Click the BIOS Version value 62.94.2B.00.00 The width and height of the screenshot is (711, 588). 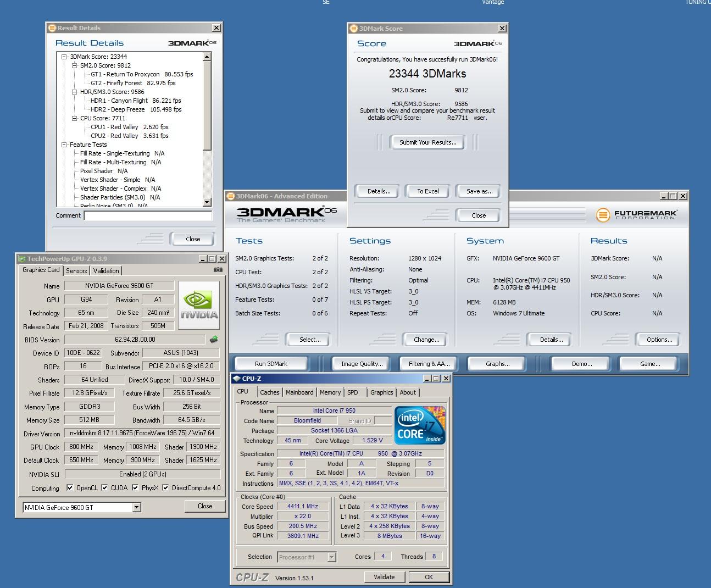pyautogui.click(x=135, y=340)
